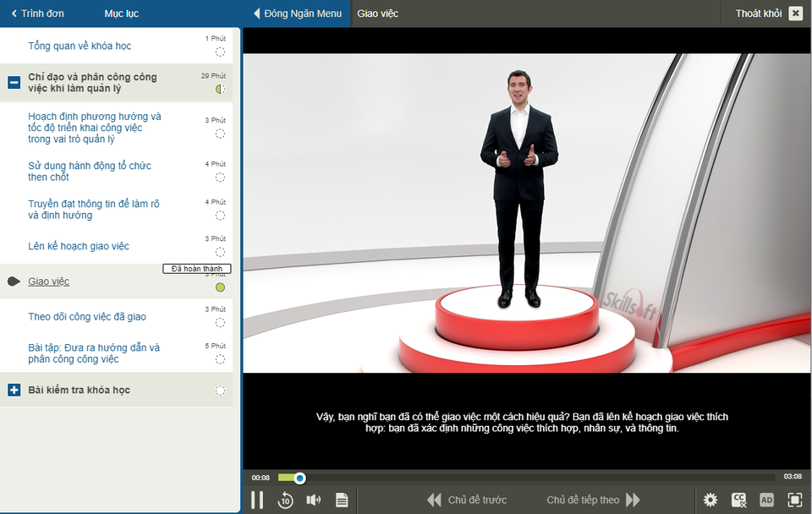Toggle closed captions CC button
Image resolution: width=812 pixels, height=514 pixels.
tap(738, 500)
